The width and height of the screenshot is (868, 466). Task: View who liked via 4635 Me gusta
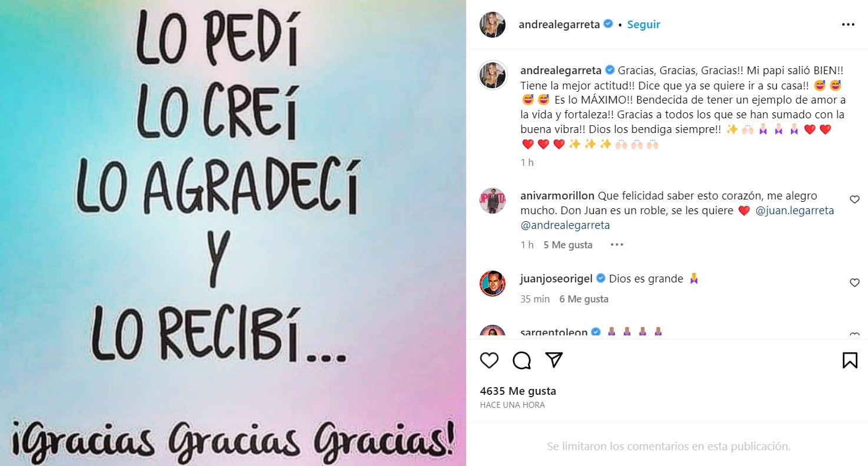coord(518,391)
